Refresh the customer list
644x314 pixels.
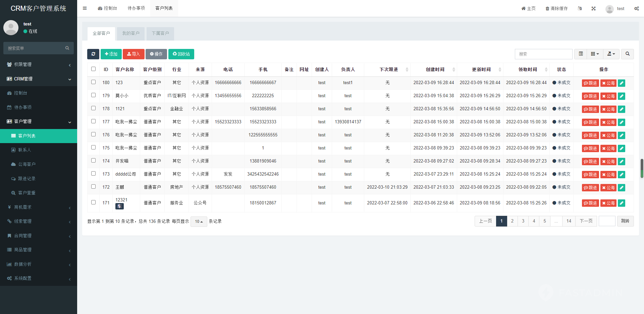(x=93, y=54)
